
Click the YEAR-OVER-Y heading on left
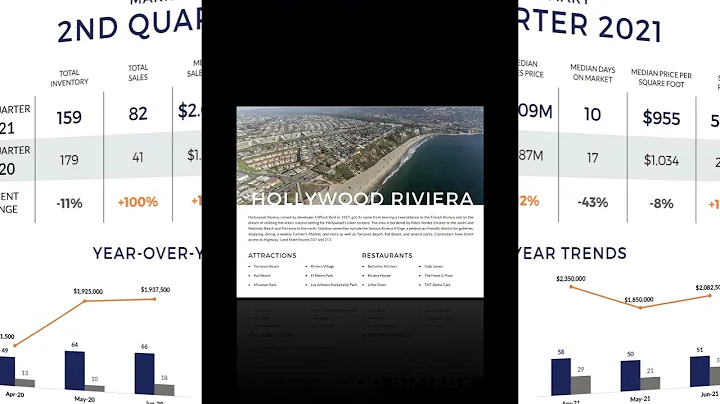[147, 253]
